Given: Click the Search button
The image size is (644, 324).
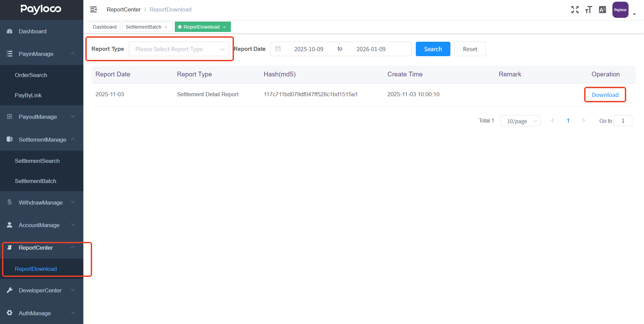Looking at the screenshot, I should (x=433, y=49).
